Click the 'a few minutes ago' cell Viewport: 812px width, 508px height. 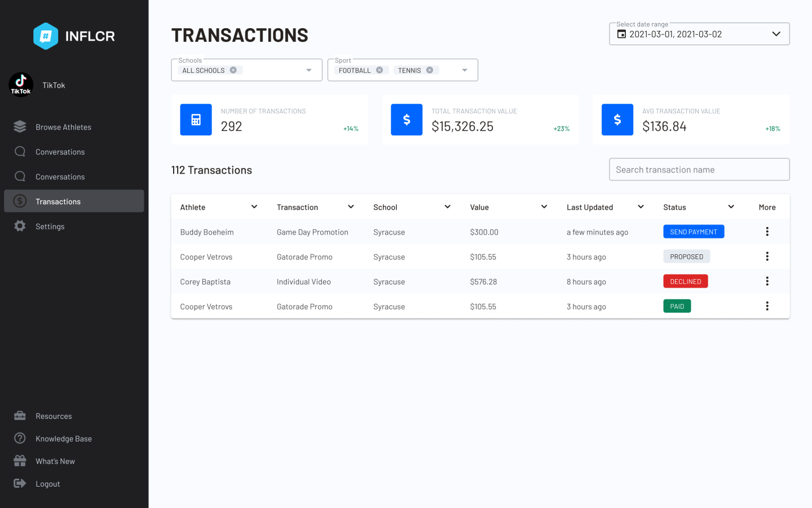coord(597,232)
